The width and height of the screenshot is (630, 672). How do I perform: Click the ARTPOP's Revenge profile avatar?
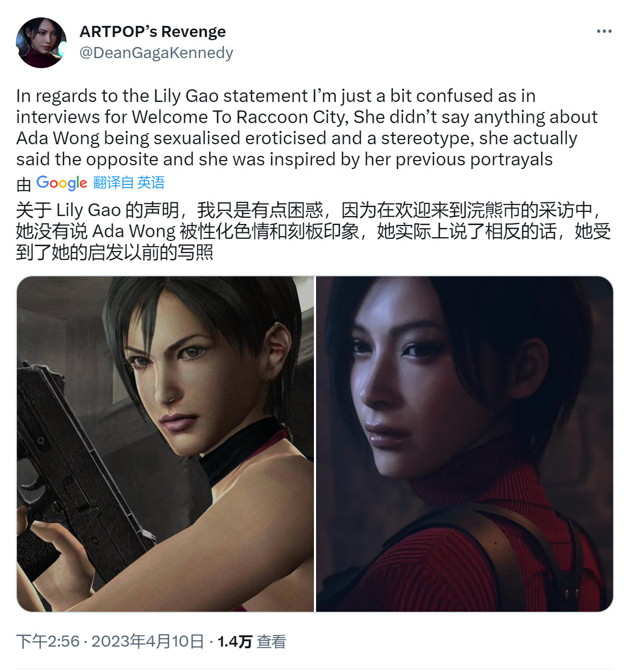(41, 43)
